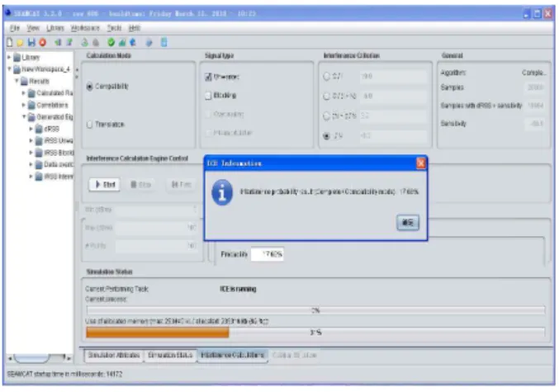Enable the Blocking signal type checkbox
The width and height of the screenshot is (559, 392).
tap(209, 96)
